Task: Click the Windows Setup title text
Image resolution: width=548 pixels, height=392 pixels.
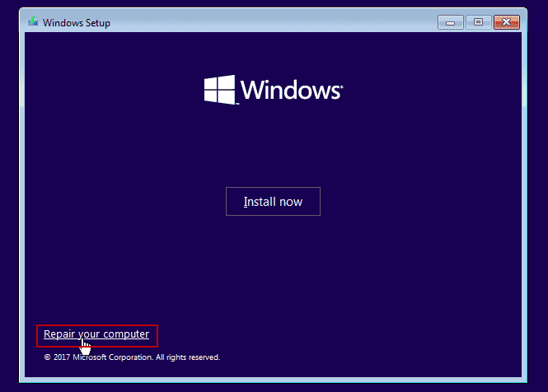Action: 76,23
